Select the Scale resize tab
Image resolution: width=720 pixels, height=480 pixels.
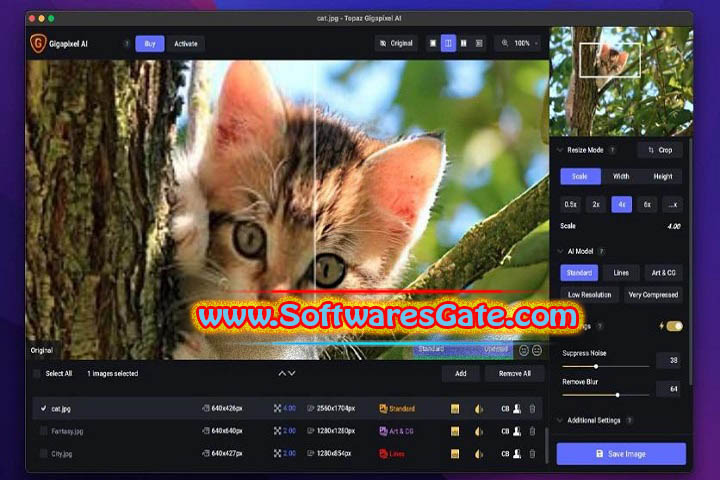[580, 176]
